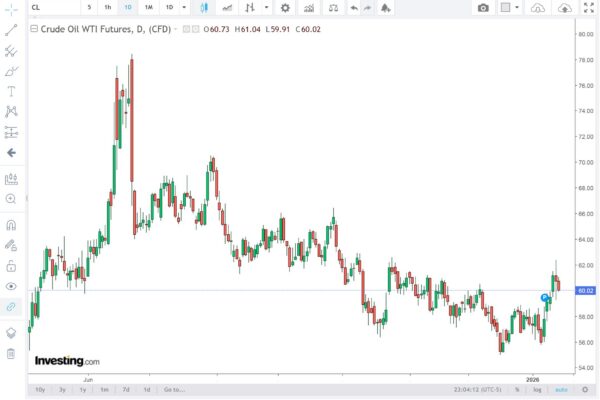Viewport: 600px width, 400px height.
Task: Set range to 1m
Action: (x=104, y=390)
